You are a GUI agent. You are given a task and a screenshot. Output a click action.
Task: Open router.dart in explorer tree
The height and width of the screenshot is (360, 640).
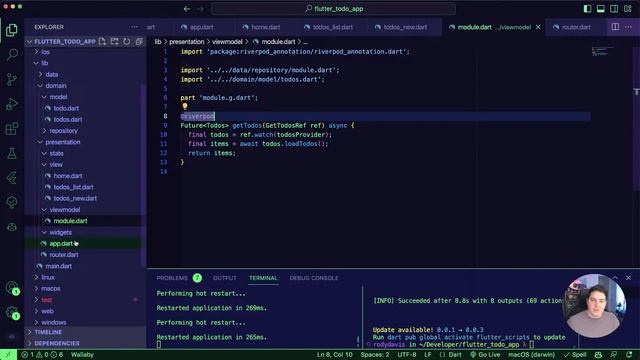(64, 255)
